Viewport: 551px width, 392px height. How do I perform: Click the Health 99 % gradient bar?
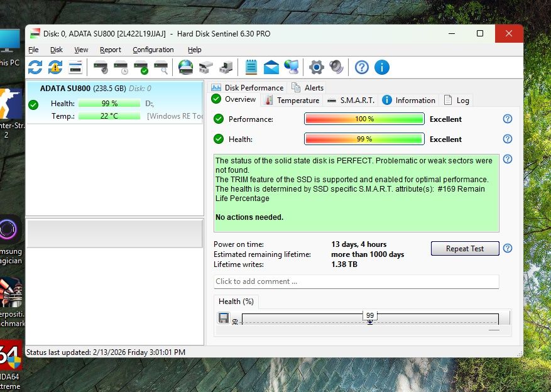tap(364, 139)
